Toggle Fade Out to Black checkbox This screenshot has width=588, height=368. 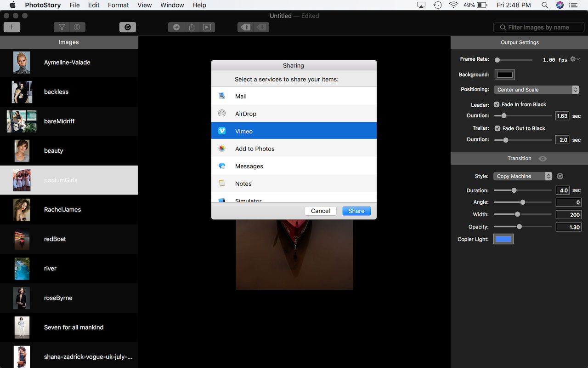click(497, 128)
